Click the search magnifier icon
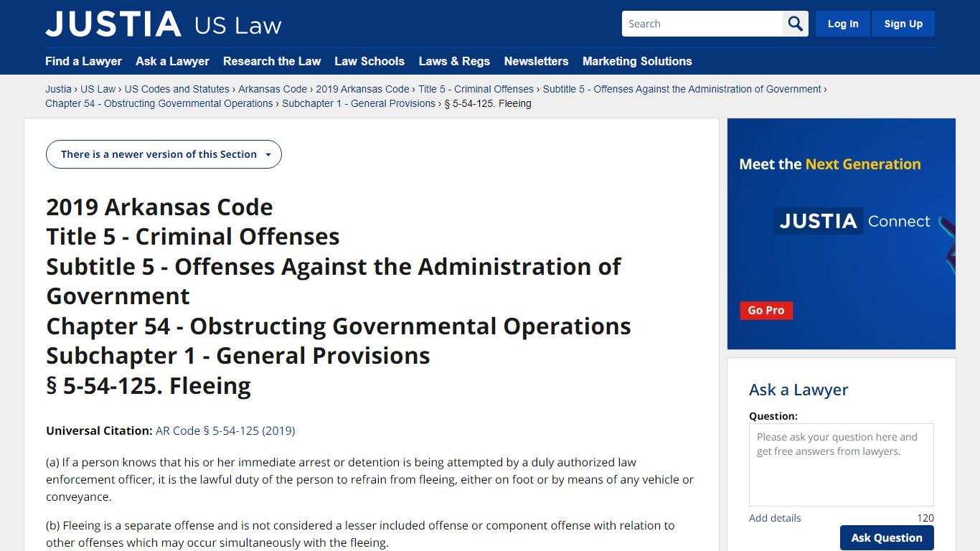The width and height of the screenshot is (980, 551). (795, 24)
